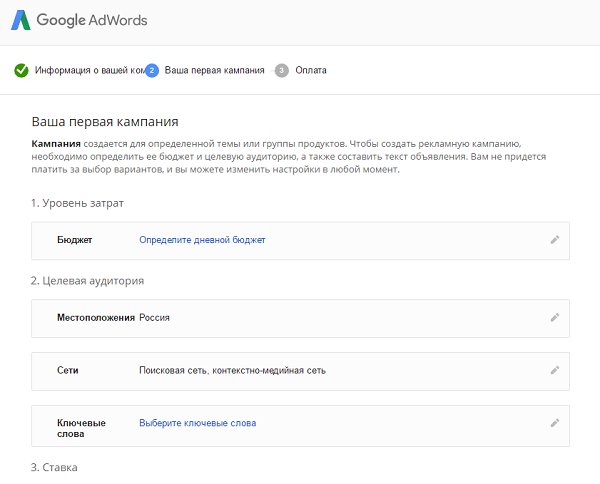The height and width of the screenshot is (484, 600).
Task: Go to the Ваша первая кампания step
Action: pos(214,70)
